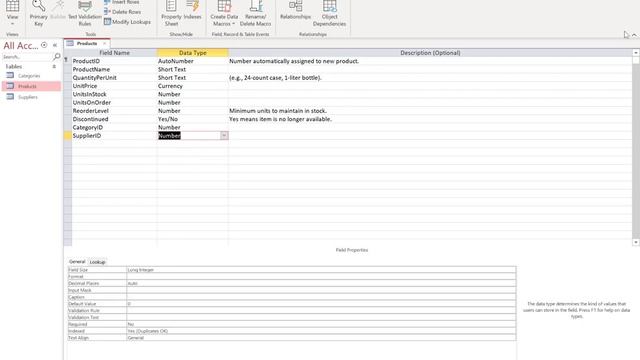Click description 'Minimum units to maintain in stock.'
Image resolution: width=640 pixels, height=360 pixels.
tap(278, 111)
